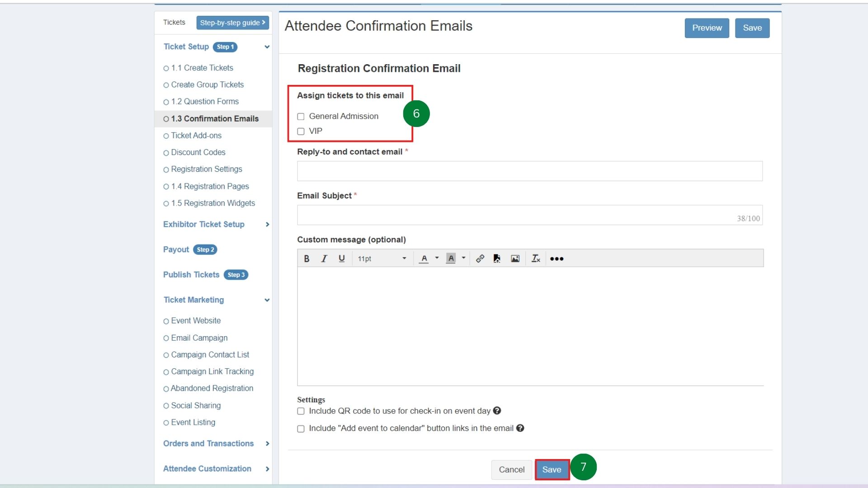Insert an image into the custom message
Viewport: 868px width, 488px height.
pos(515,258)
